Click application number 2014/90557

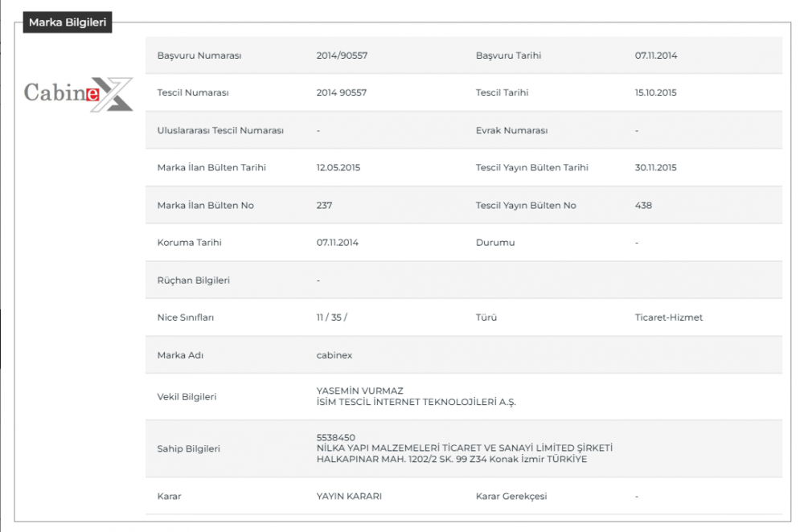tap(342, 55)
